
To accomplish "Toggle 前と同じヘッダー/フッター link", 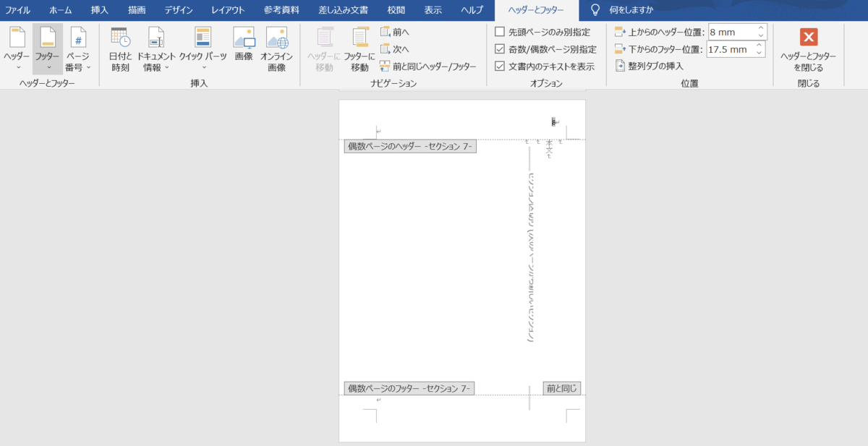I will coord(428,67).
